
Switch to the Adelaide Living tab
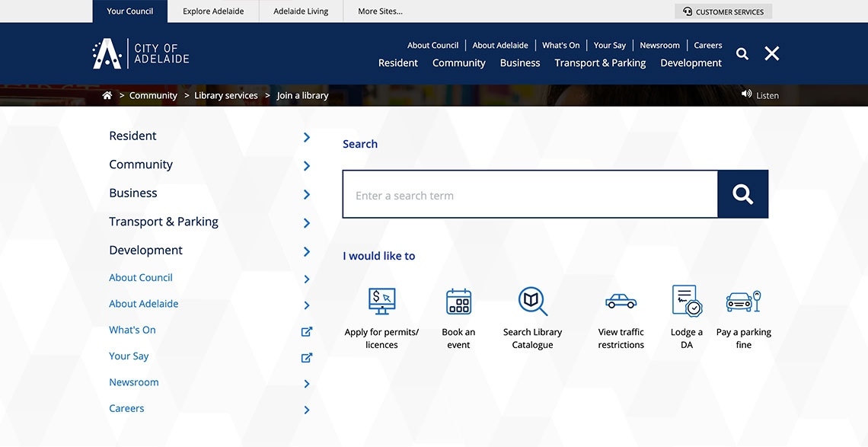pyautogui.click(x=301, y=11)
